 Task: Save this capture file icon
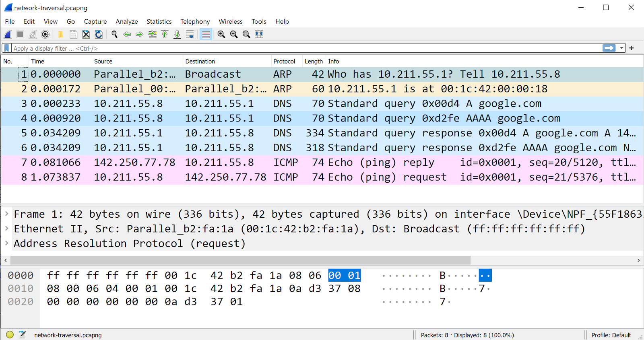pyautogui.click(x=73, y=35)
